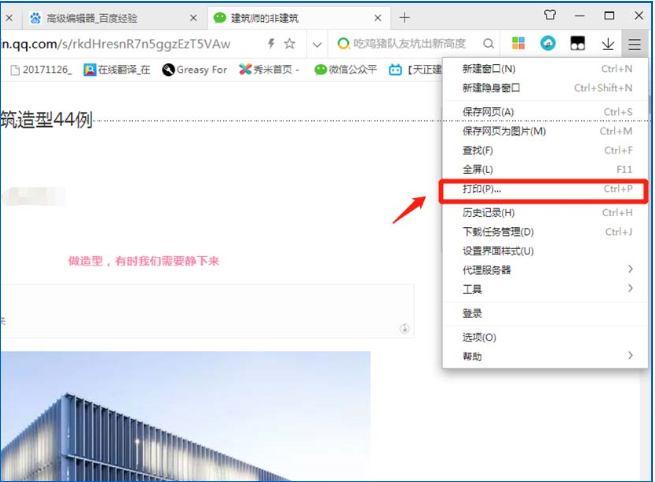The width and height of the screenshot is (655, 482).
Task: Select 全屏(L) menu item
Action: pyautogui.click(x=546, y=170)
